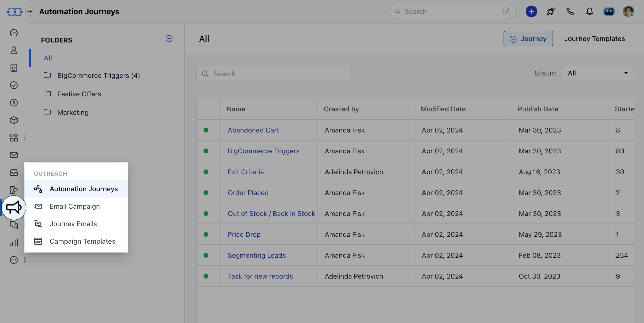
Task: Open the chatbot assistant icon in header
Action: point(609,11)
